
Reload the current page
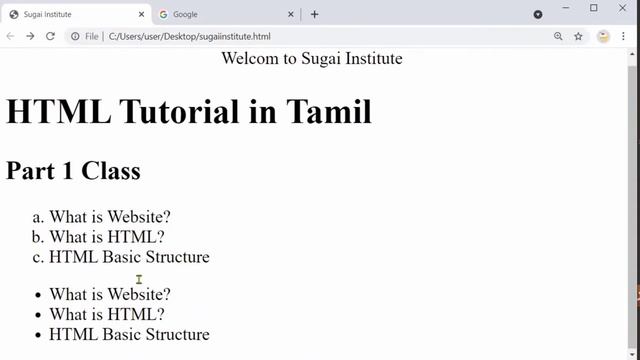[x=50, y=36]
